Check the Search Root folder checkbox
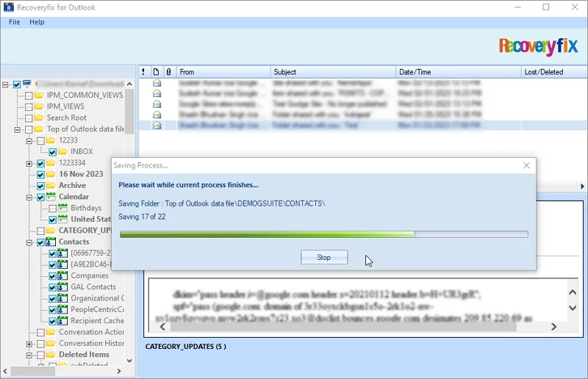 pyautogui.click(x=29, y=118)
